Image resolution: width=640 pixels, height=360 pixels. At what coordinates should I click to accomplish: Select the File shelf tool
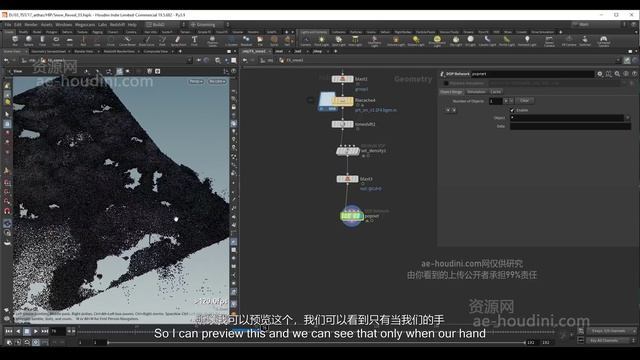pyautogui.click(x=260, y=41)
